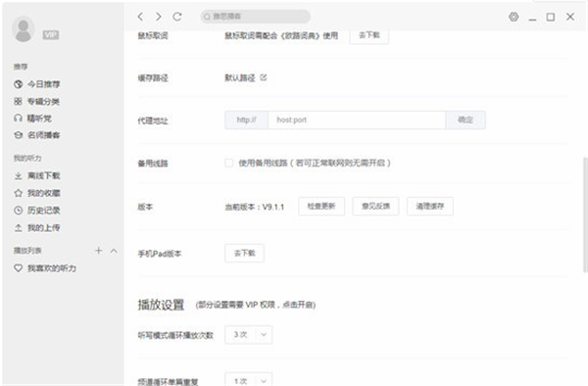
Task: Enable the 使用备用线路 checkbox
Action: click(228, 163)
